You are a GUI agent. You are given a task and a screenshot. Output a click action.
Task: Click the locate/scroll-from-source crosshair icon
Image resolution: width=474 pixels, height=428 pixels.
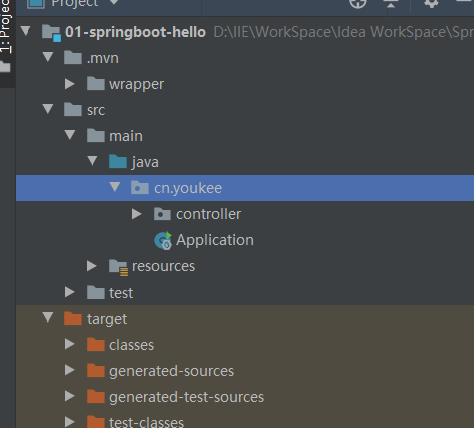point(358,3)
